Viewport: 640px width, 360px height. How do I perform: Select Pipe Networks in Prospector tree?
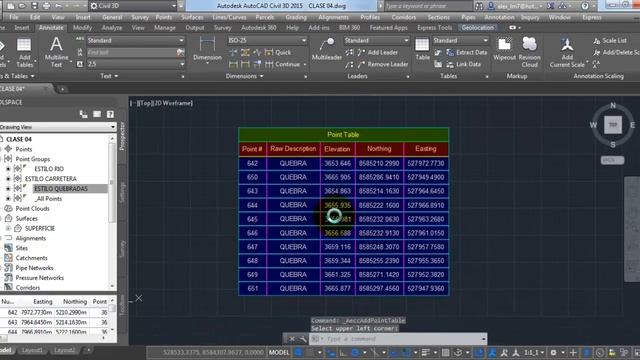click(34, 268)
